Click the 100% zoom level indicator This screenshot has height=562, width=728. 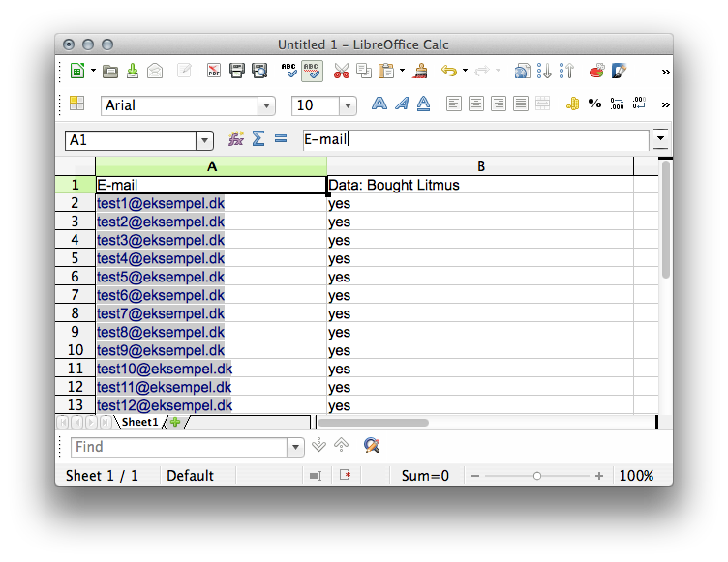click(x=636, y=476)
